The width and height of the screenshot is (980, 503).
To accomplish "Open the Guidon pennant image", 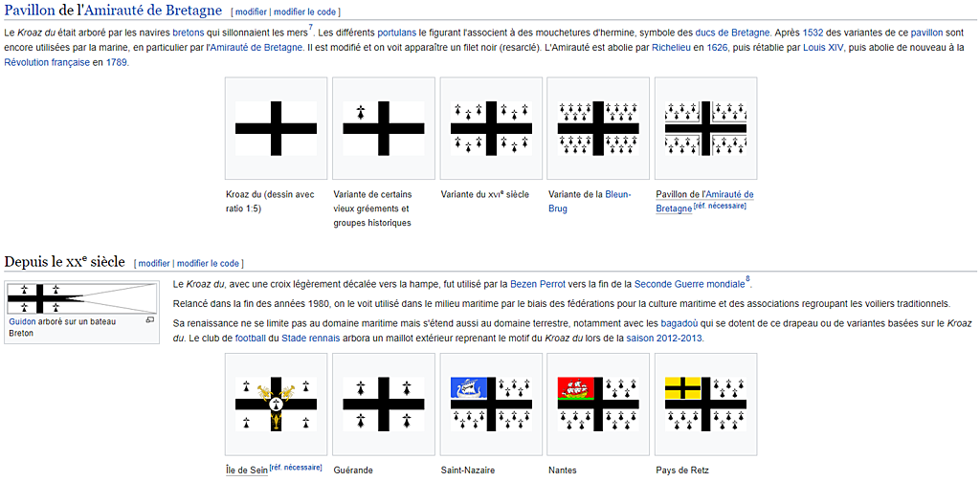I will click(81, 298).
